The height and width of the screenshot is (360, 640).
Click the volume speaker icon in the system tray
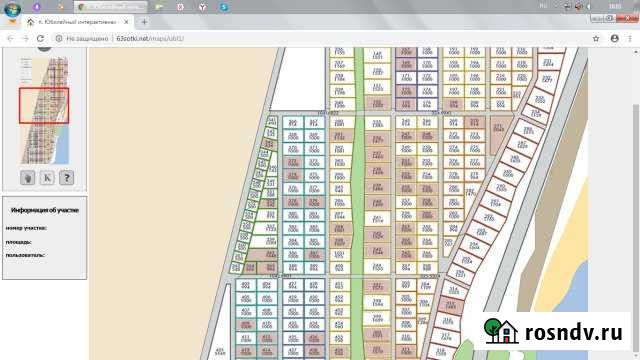[x=579, y=7]
